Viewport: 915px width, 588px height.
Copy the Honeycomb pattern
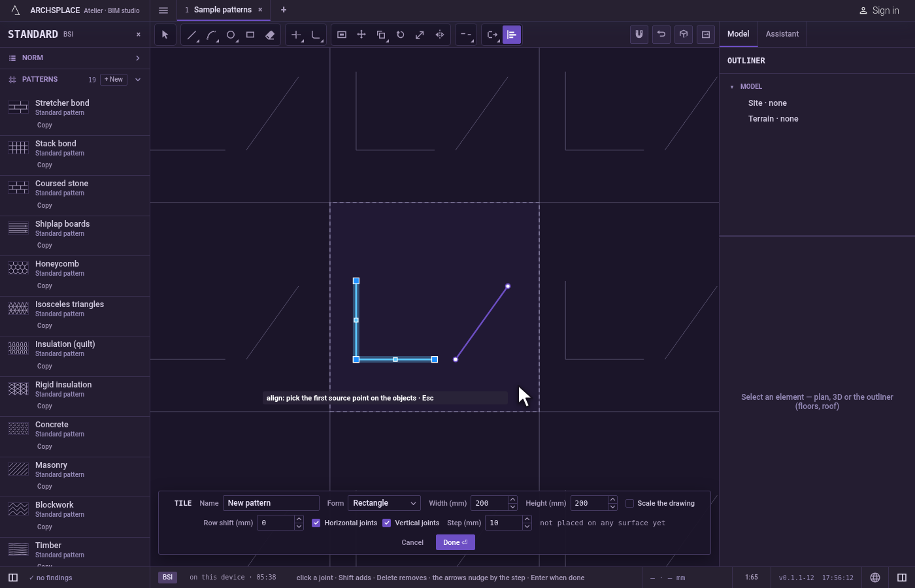pyautogui.click(x=44, y=286)
